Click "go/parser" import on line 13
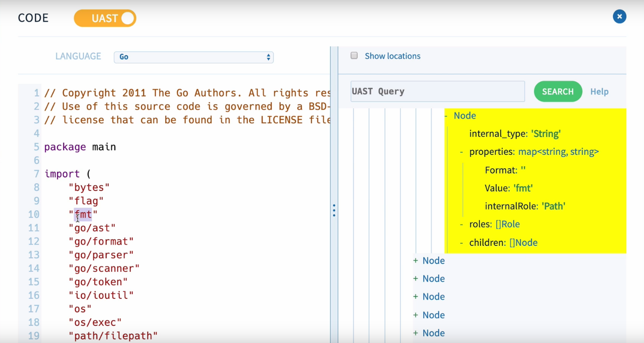 pyautogui.click(x=101, y=255)
